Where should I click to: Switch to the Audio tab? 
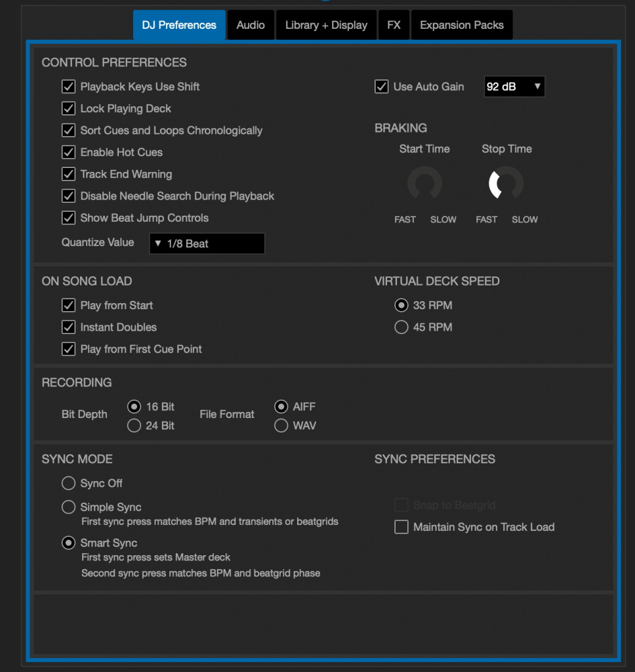pyautogui.click(x=251, y=25)
